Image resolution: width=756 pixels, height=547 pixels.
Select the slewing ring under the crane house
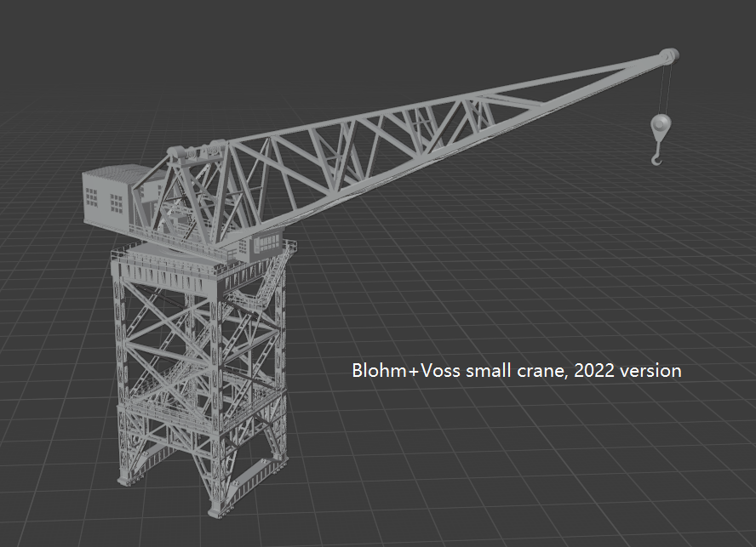click(183, 255)
